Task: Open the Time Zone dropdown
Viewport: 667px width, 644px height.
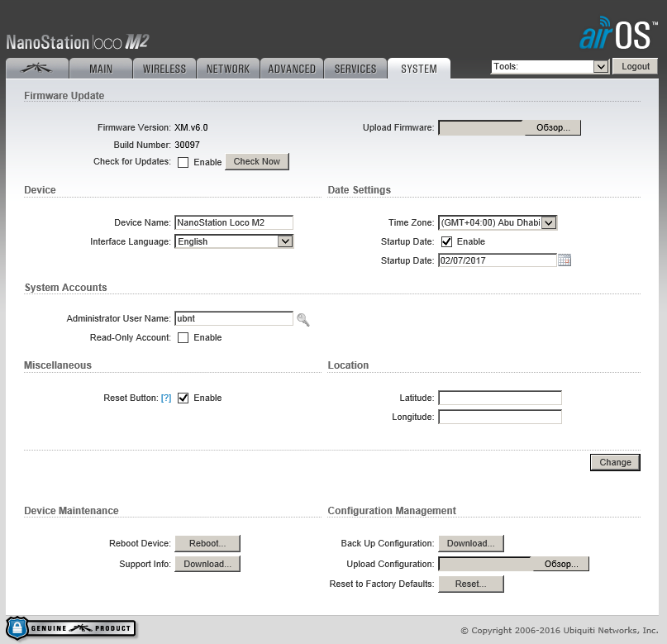Action: click(x=498, y=222)
